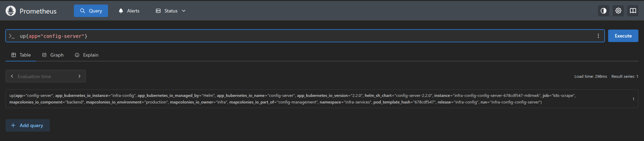Expand the Status dropdown menu

170,11
